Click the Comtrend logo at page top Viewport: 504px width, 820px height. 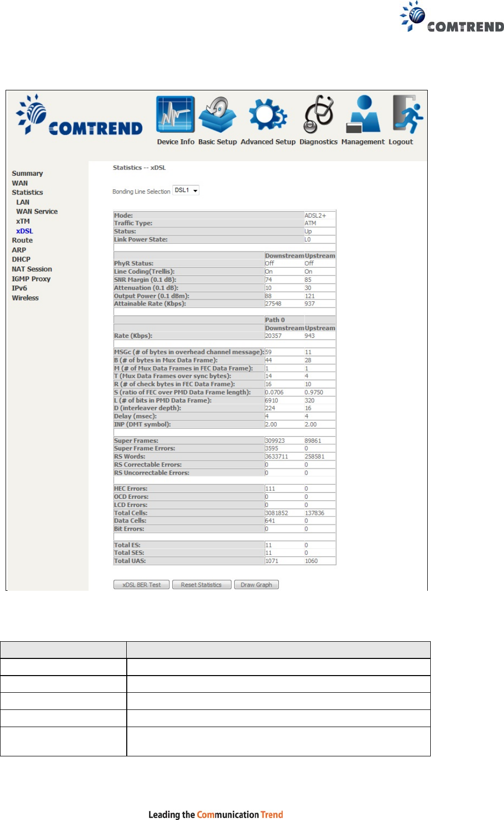click(x=452, y=17)
